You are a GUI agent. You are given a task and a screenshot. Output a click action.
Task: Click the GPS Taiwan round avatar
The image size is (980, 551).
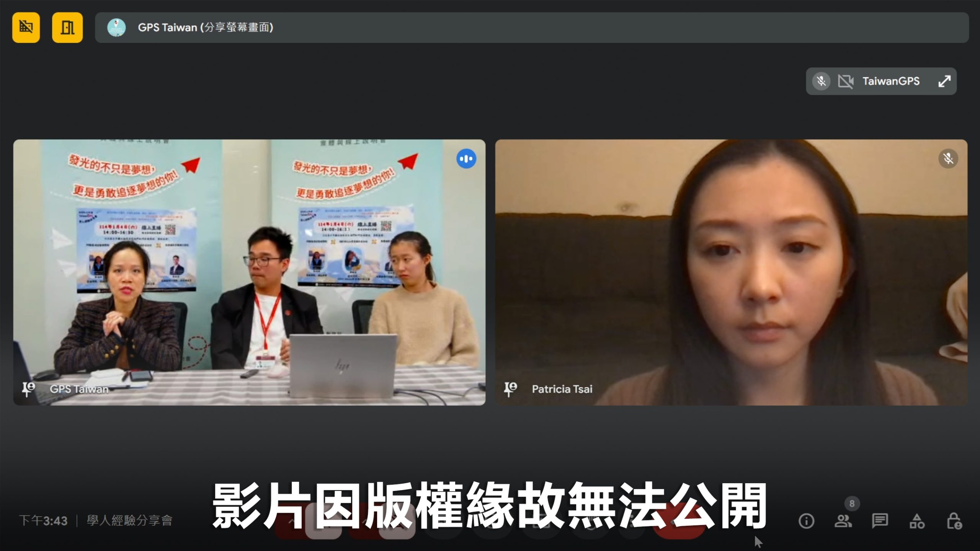point(116,28)
